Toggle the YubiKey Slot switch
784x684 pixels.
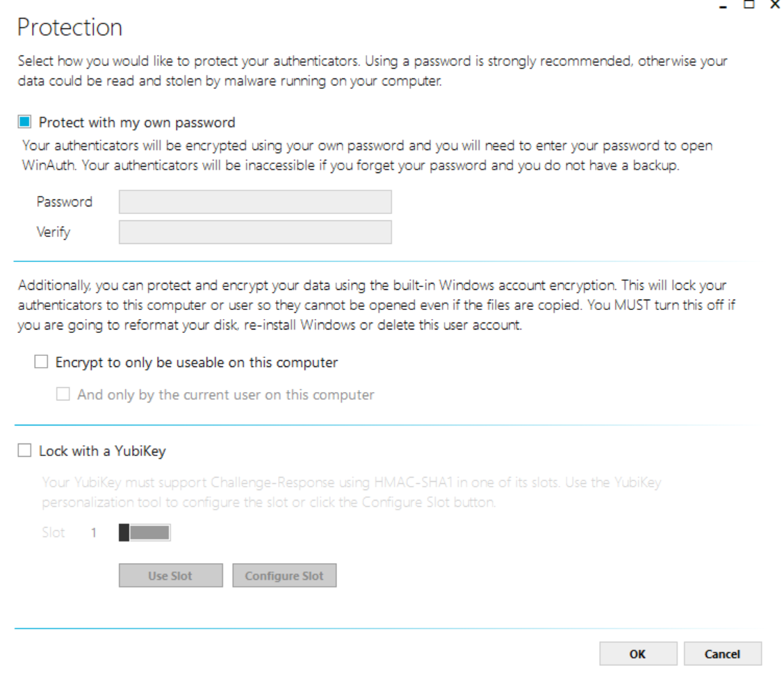coord(145,533)
